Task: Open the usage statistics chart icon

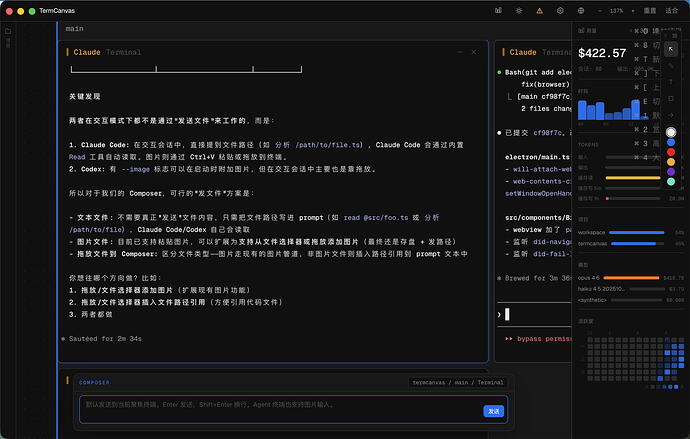Action: tap(498, 11)
